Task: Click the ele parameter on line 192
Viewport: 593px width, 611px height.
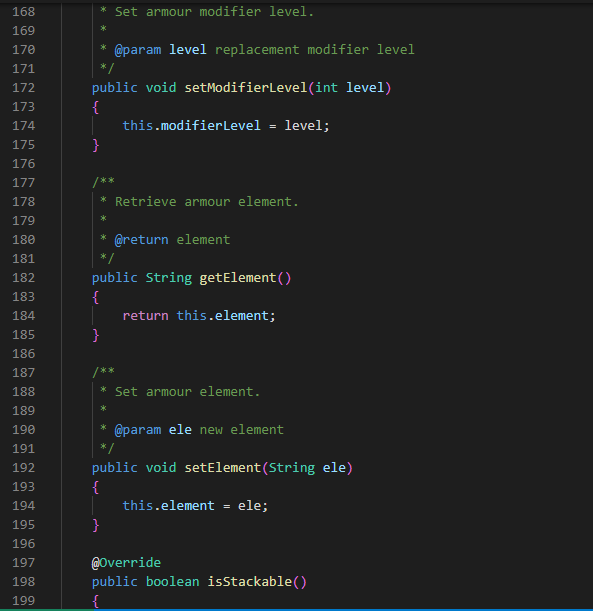Action: 334,468
